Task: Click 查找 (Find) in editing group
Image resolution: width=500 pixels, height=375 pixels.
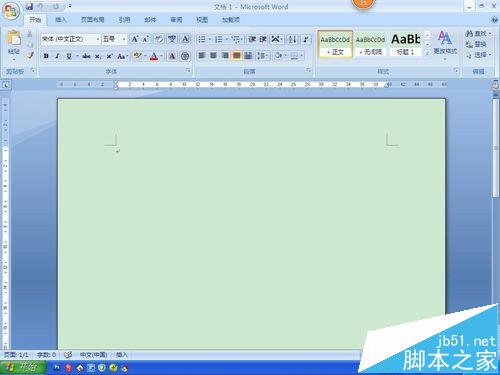Action: click(478, 34)
